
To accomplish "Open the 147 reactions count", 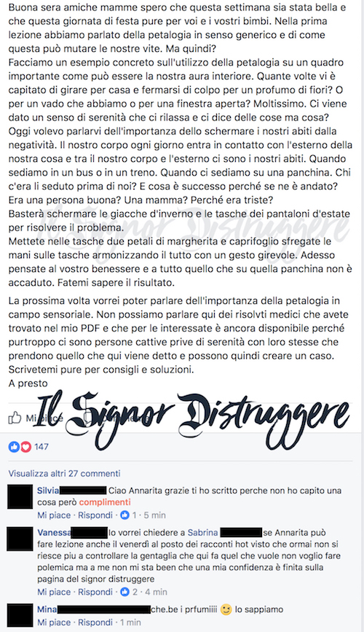I will point(41,447).
